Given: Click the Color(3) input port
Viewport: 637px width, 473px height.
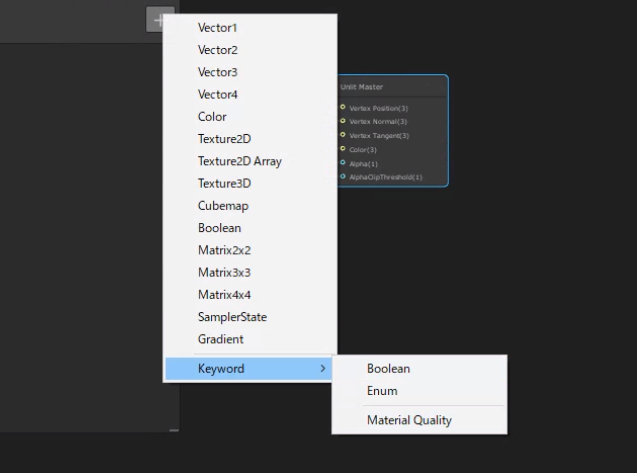Looking at the screenshot, I should coord(343,148).
